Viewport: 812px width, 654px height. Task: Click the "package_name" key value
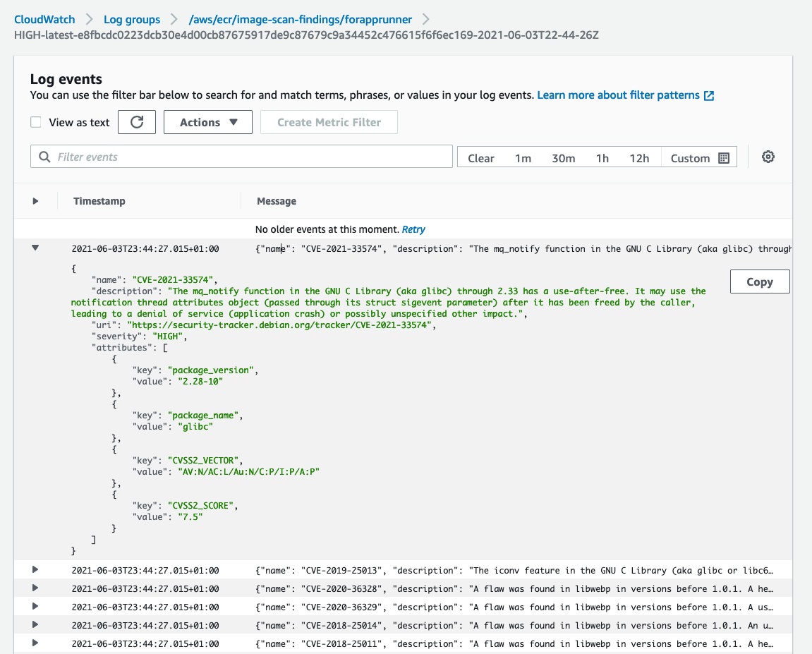203,416
